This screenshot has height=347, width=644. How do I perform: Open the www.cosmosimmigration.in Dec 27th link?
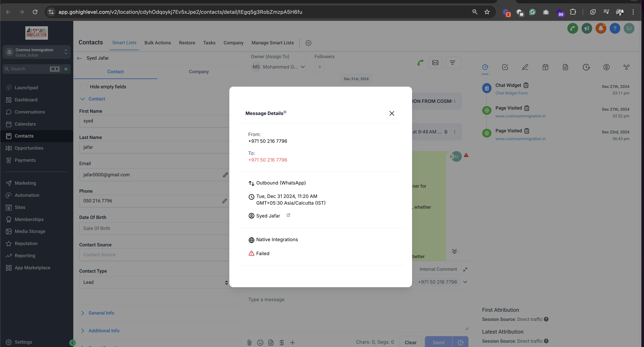pyautogui.click(x=520, y=116)
